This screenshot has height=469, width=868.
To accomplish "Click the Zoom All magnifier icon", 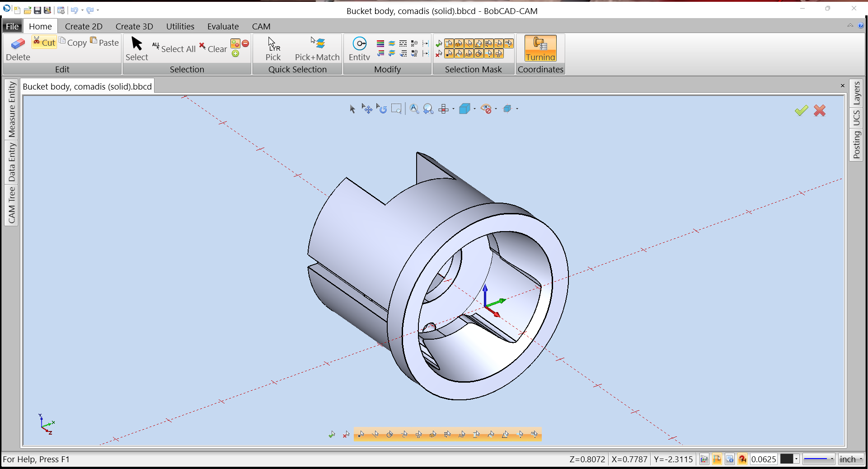I will (x=414, y=109).
